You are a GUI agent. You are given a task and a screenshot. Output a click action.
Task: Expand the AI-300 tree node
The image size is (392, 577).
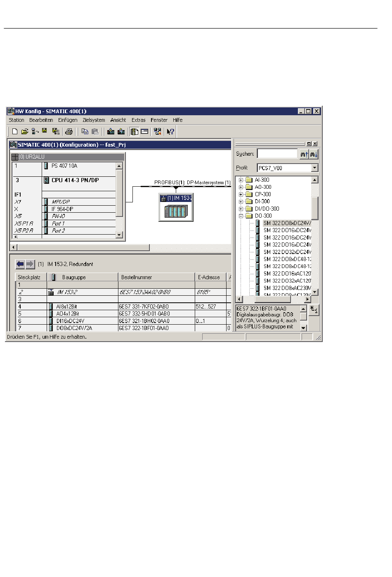(x=241, y=180)
